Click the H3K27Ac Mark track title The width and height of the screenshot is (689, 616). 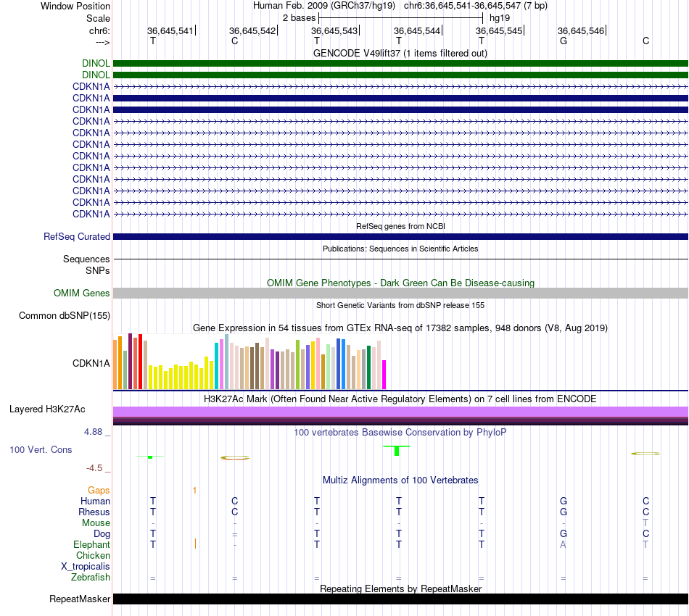coord(400,399)
